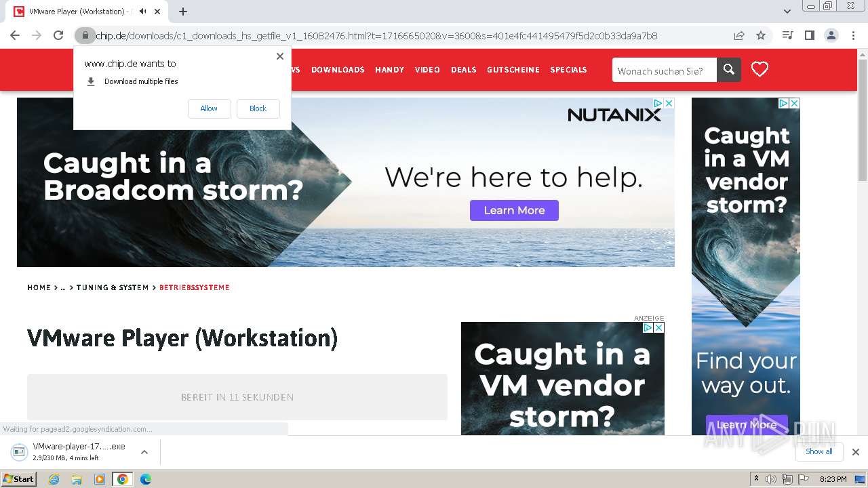Click the forward navigation arrow
This screenshot has height=488, width=868.
[37, 35]
